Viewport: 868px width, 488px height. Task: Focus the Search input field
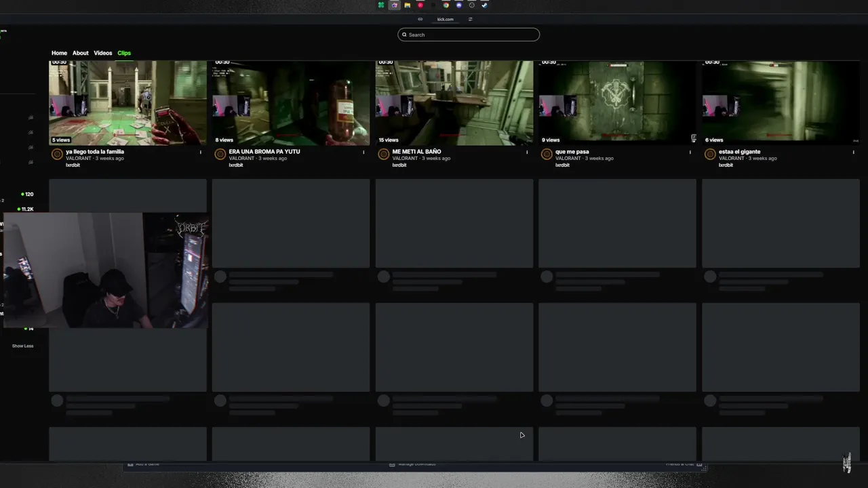point(469,35)
